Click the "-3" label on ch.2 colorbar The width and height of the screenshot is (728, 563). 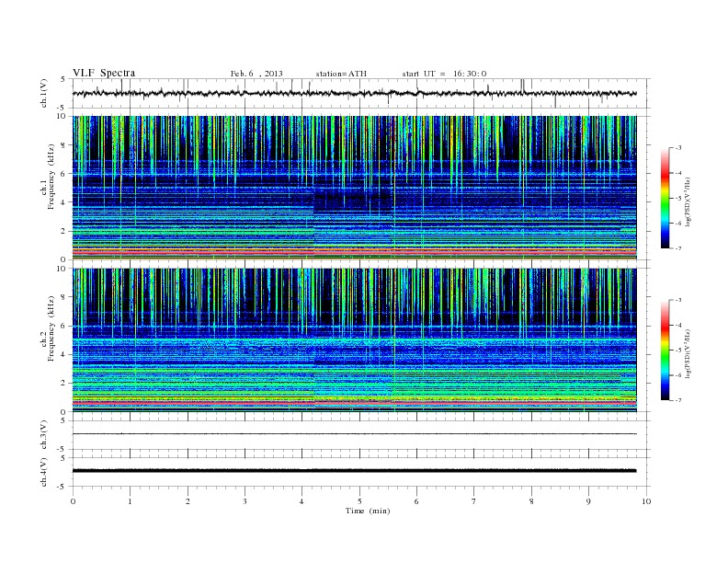(x=677, y=300)
